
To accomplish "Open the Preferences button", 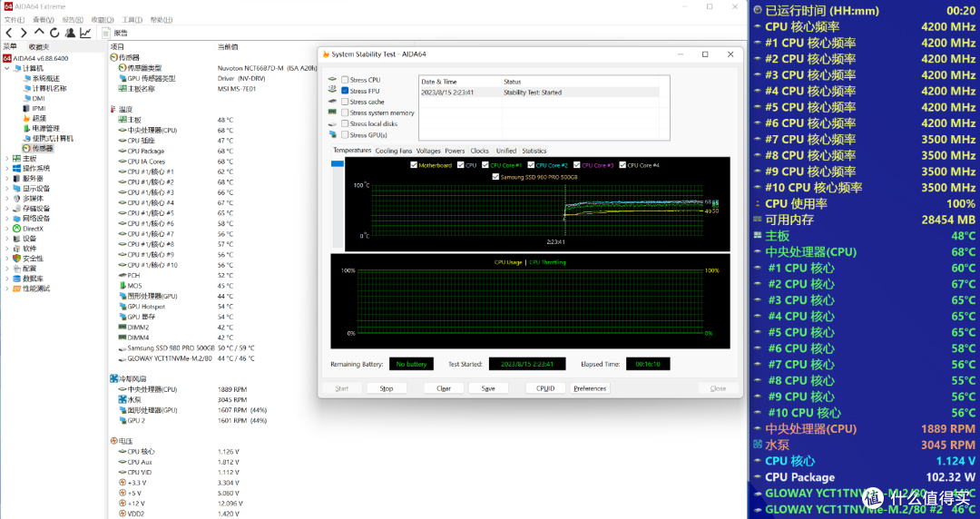I will (x=590, y=388).
